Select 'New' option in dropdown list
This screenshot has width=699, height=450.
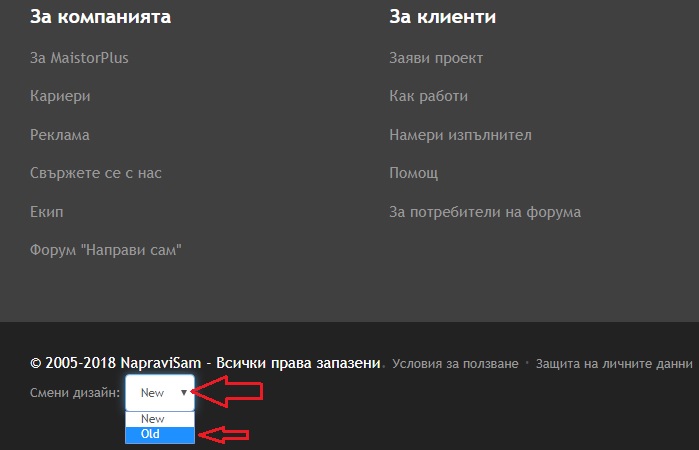[160, 419]
